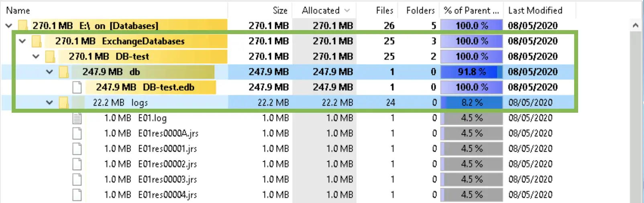The height and width of the screenshot is (203, 644).
Task: Click the DB-test folder icon
Action: 50,57
